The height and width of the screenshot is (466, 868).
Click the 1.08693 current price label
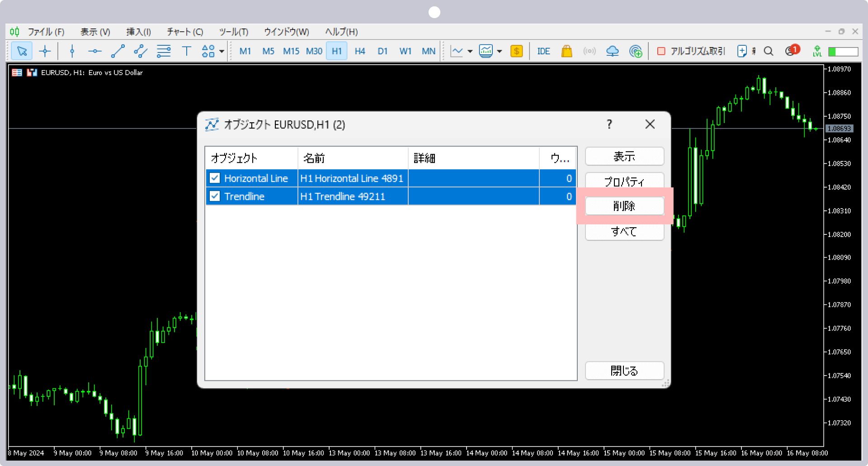click(x=840, y=128)
